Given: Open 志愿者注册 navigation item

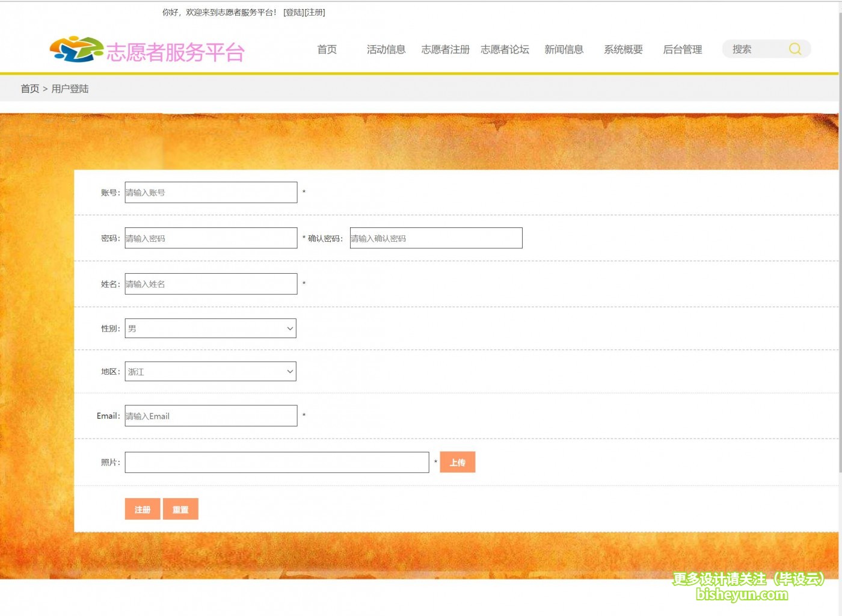Looking at the screenshot, I should [x=445, y=50].
